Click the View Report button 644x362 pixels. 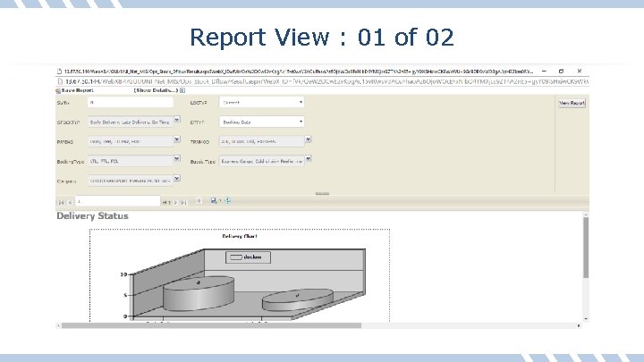[572, 103]
